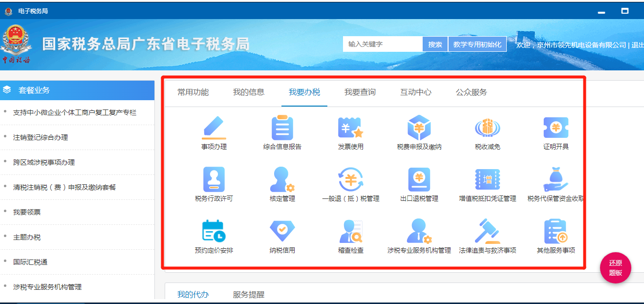Maximize the 电子税务局 window
644x304 pixels.
pos(624,11)
